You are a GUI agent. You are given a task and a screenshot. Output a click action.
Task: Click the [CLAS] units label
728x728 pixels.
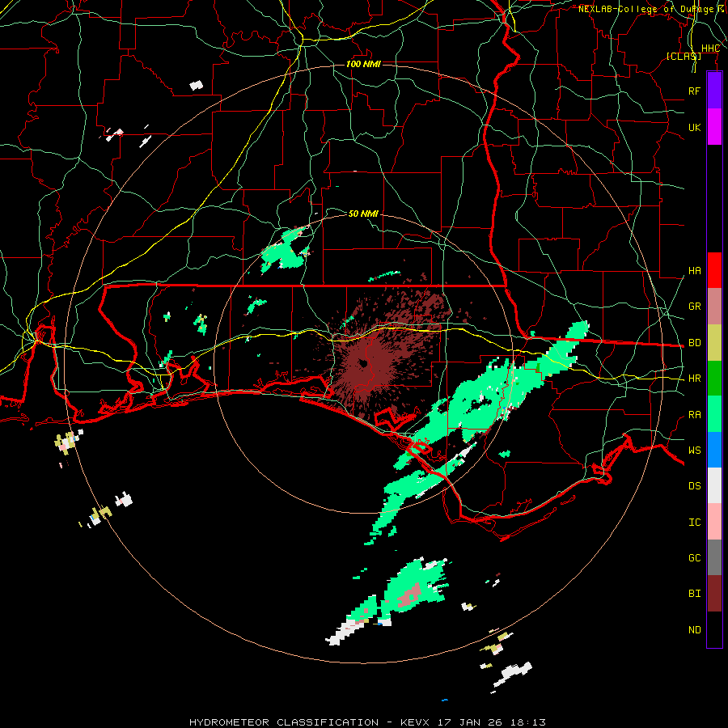click(684, 56)
